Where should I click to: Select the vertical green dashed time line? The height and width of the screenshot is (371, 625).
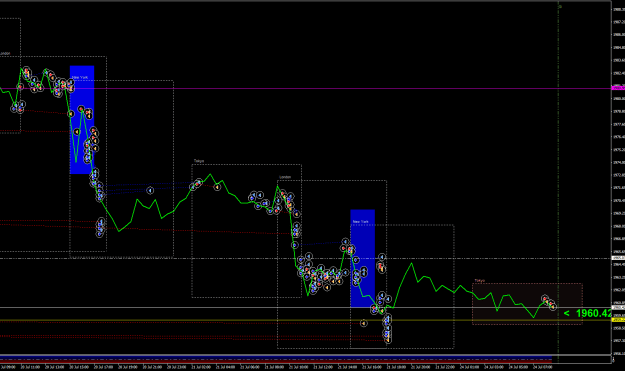point(558,181)
